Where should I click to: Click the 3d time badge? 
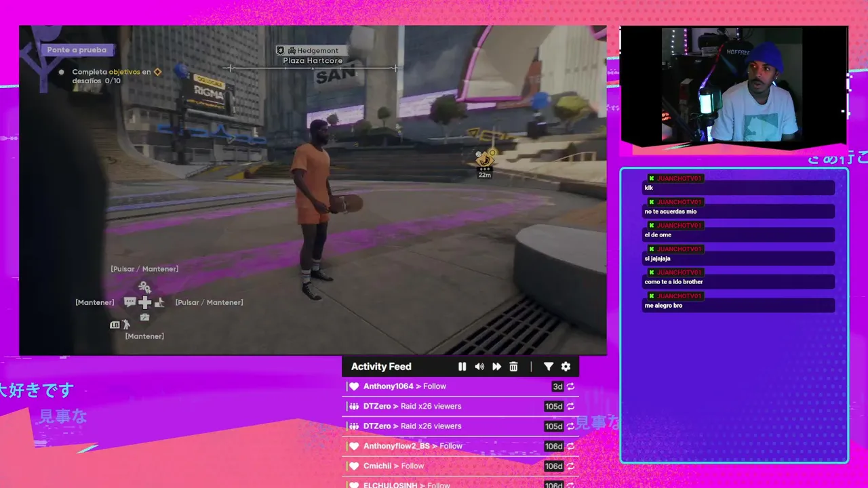tap(557, 386)
